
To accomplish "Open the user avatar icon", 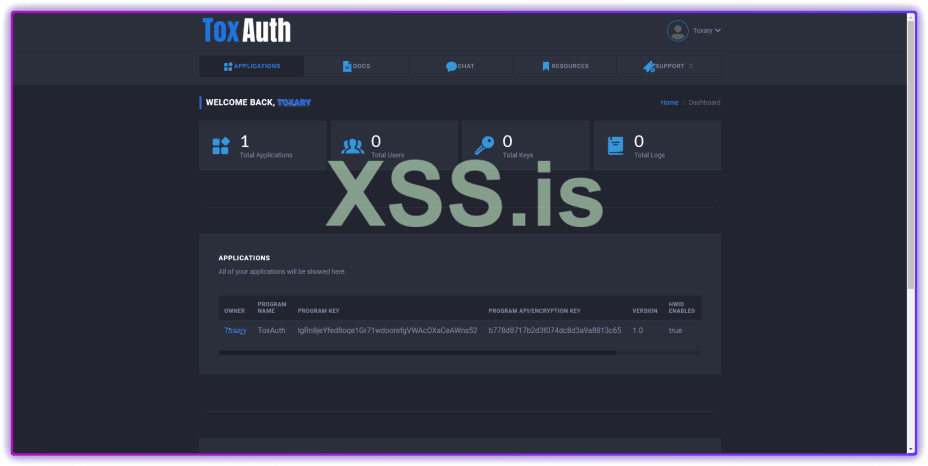I will pyautogui.click(x=677, y=31).
